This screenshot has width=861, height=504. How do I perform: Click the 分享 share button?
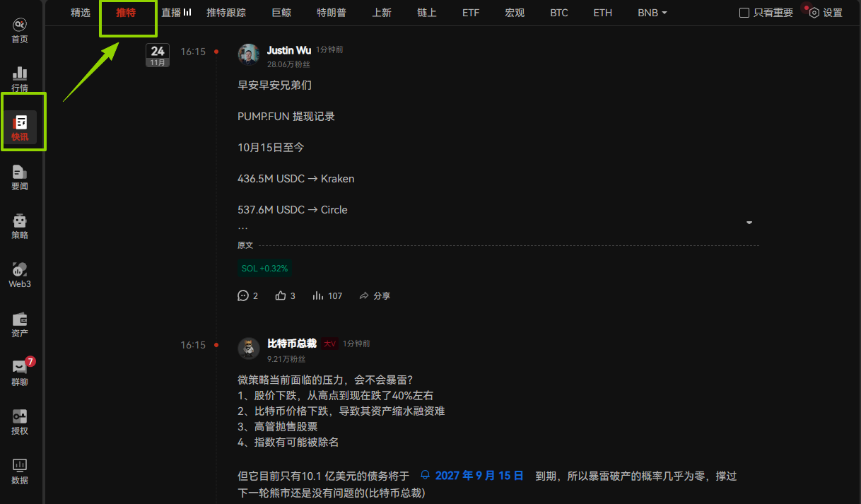(375, 295)
